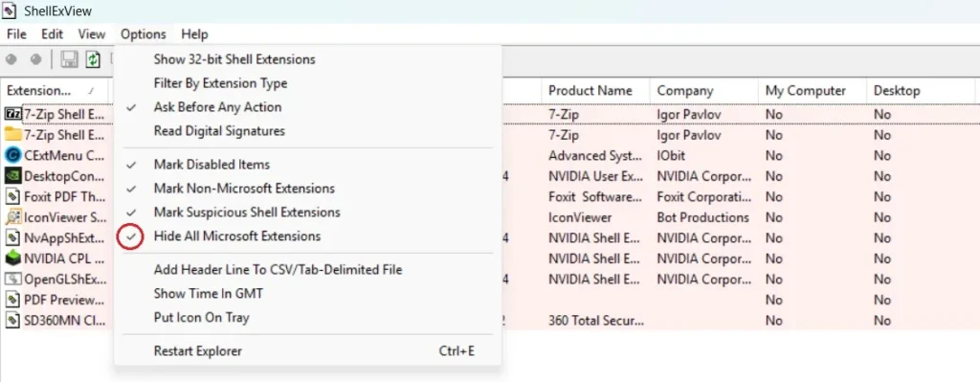This screenshot has height=382, width=980.
Task: Open the Edit menu
Action: 53,34
